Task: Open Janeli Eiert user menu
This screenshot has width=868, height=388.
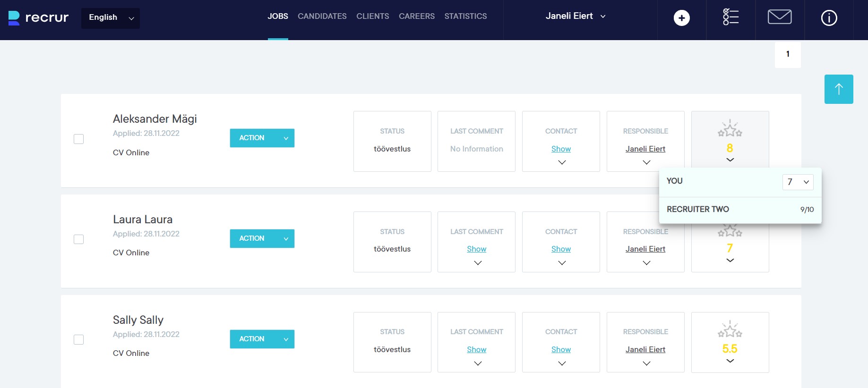Action: [575, 16]
